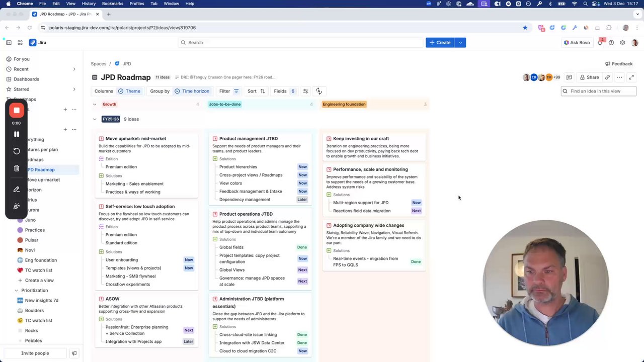Collapse the FY25-26 group
Image resolution: width=644 pixels, height=362 pixels.
click(x=94, y=119)
